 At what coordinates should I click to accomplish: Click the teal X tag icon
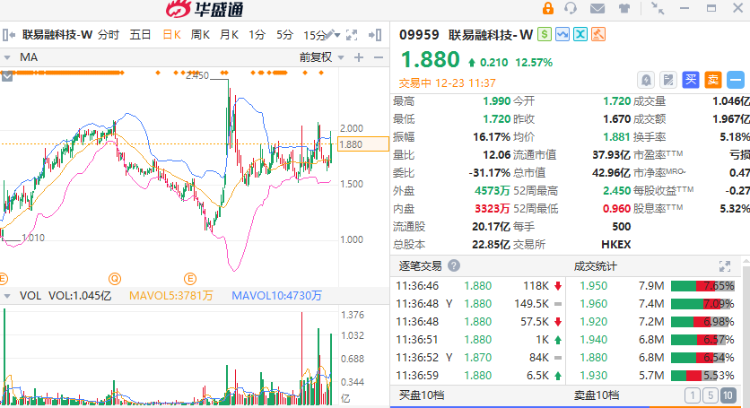coord(581,34)
